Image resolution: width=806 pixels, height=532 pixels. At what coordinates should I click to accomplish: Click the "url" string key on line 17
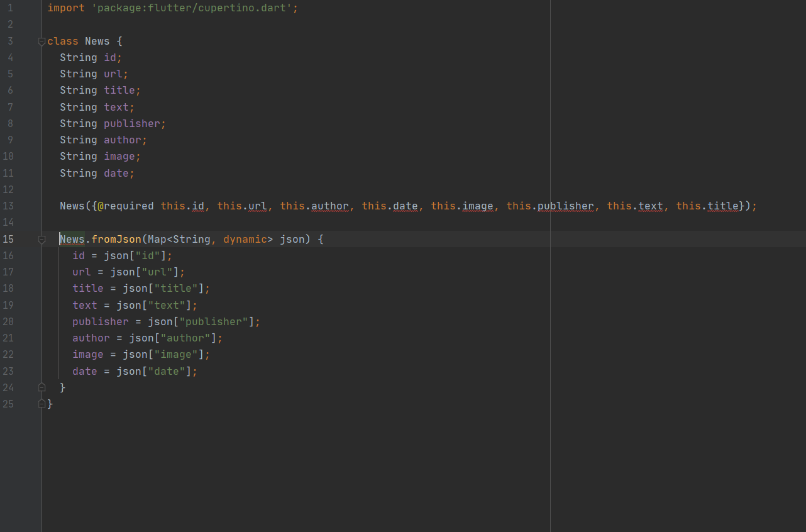[x=157, y=272]
